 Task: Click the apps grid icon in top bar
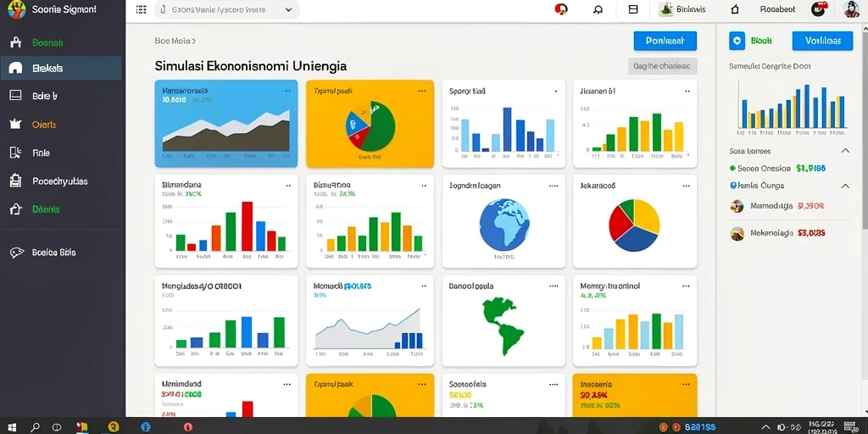[x=142, y=9]
